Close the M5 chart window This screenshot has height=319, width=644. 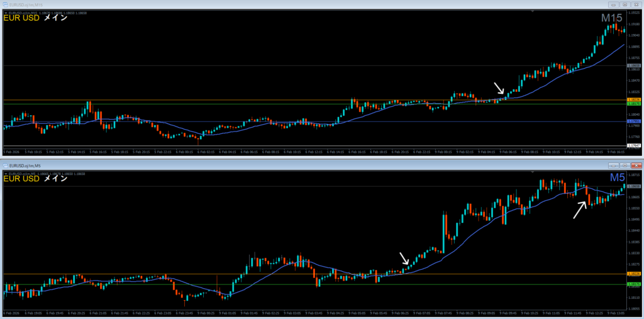[x=635, y=165]
